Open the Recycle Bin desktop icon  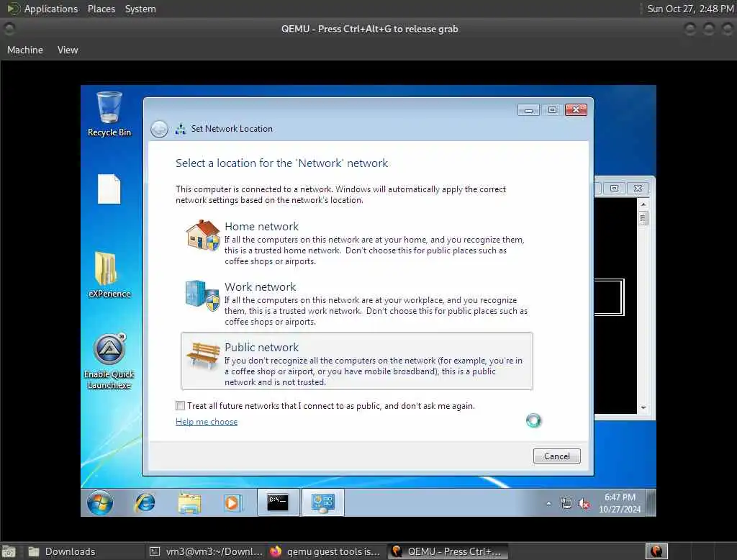tap(109, 114)
